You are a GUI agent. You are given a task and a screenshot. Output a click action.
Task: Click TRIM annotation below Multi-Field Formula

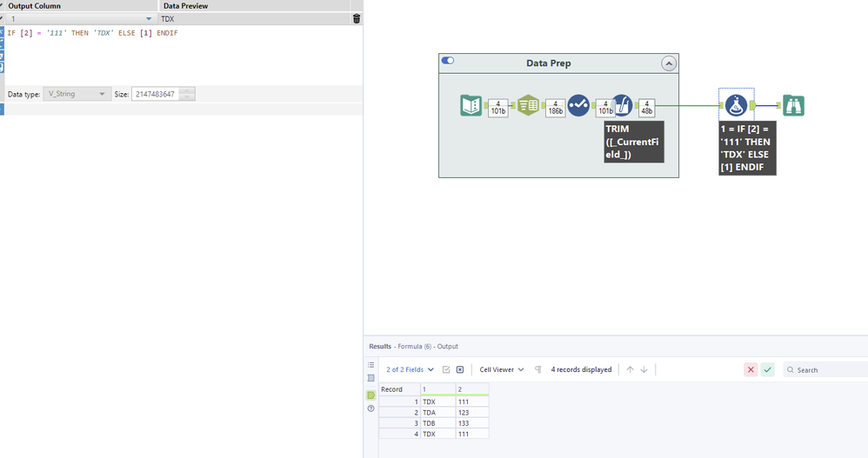[x=633, y=142]
